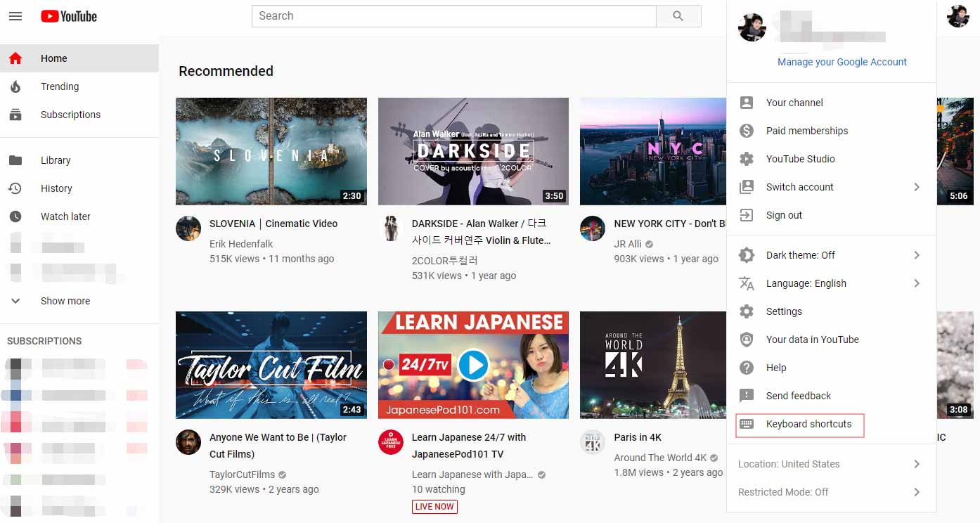This screenshot has height=523, width=980.
Task: Click the Keyboard shortcuts keyboard icon
Action: [747, 424]
